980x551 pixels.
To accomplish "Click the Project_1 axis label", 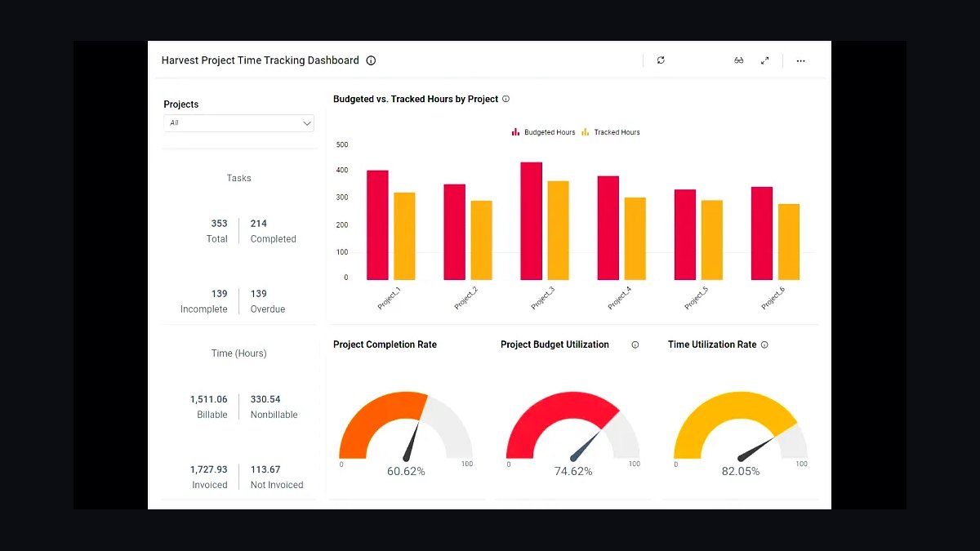I will click(x=389, y=298).
